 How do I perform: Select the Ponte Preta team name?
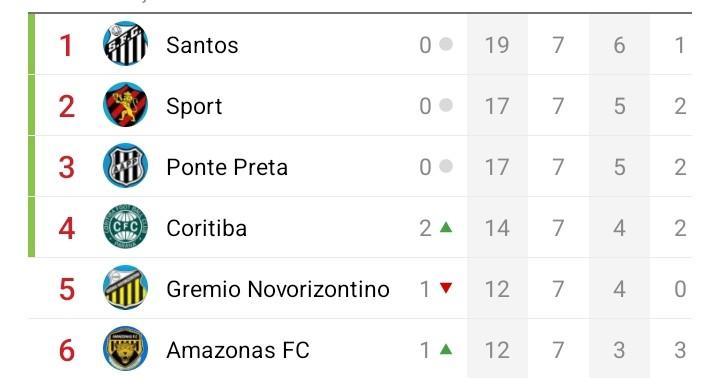coord(227,167)
